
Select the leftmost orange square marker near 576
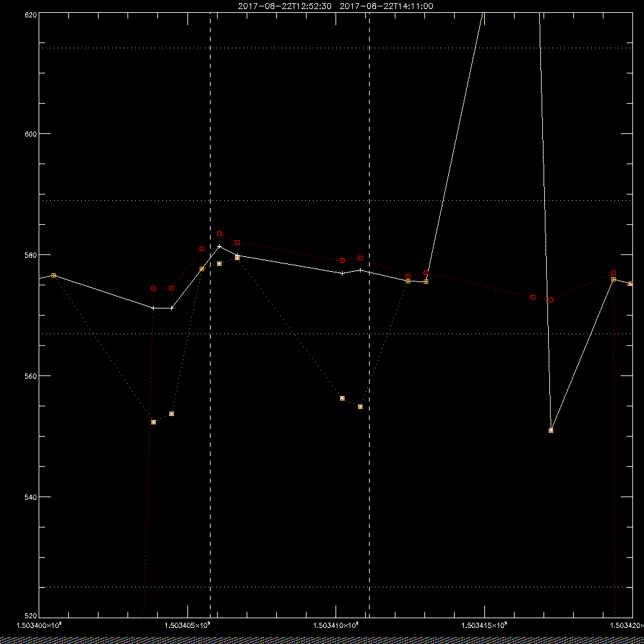tap(53, 275)
